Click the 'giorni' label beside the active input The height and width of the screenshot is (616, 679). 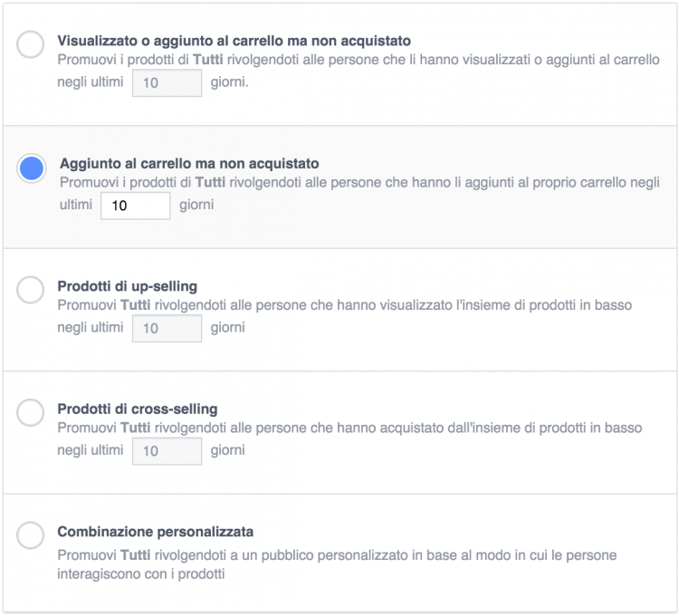pyautogui.click(x=196, y=206)
